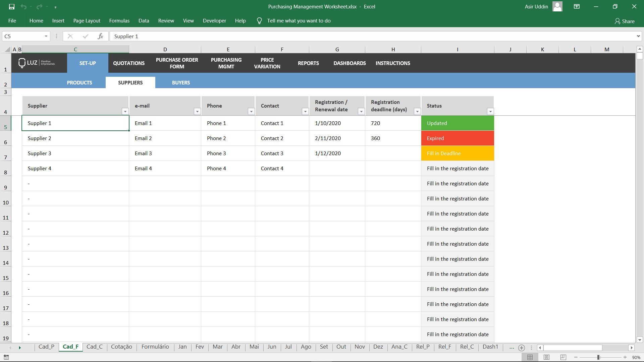Open the Name Box dropdown
Viewport: 644px width, 362px height.
tap(46, 36)
